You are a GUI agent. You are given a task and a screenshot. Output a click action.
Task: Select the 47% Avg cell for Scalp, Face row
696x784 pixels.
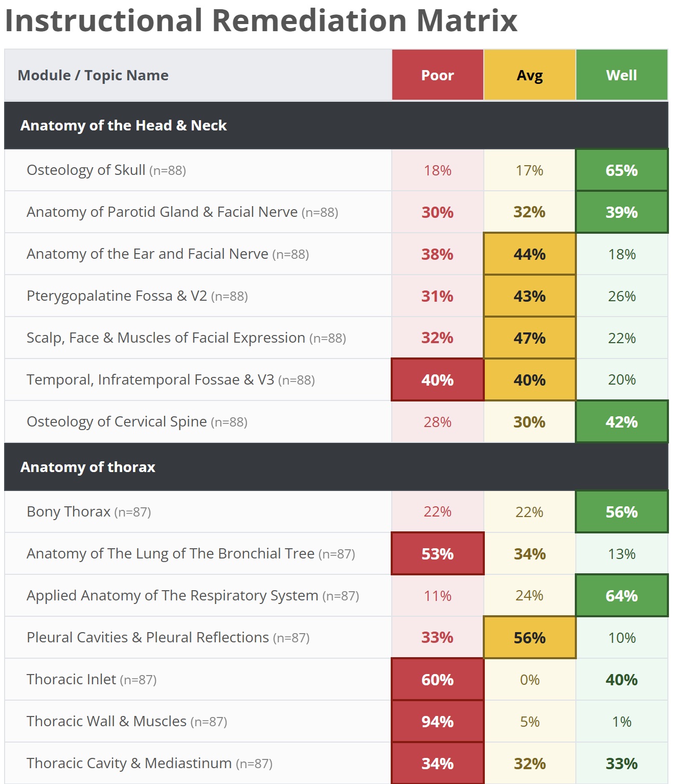(x=529, y=338)
